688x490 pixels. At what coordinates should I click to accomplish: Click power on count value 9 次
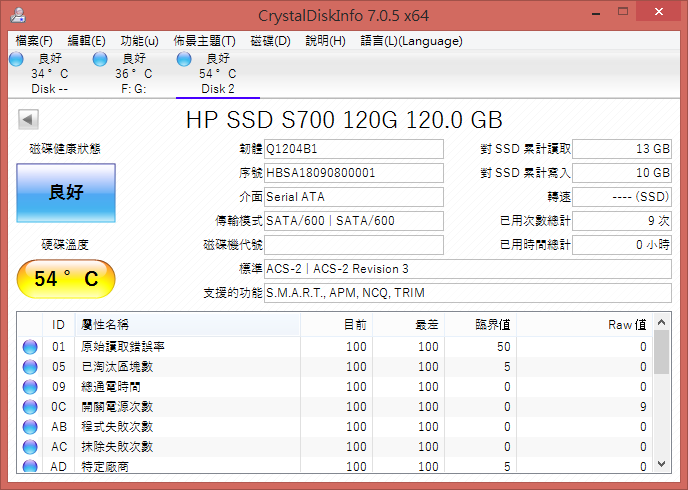tap(622, 221)
